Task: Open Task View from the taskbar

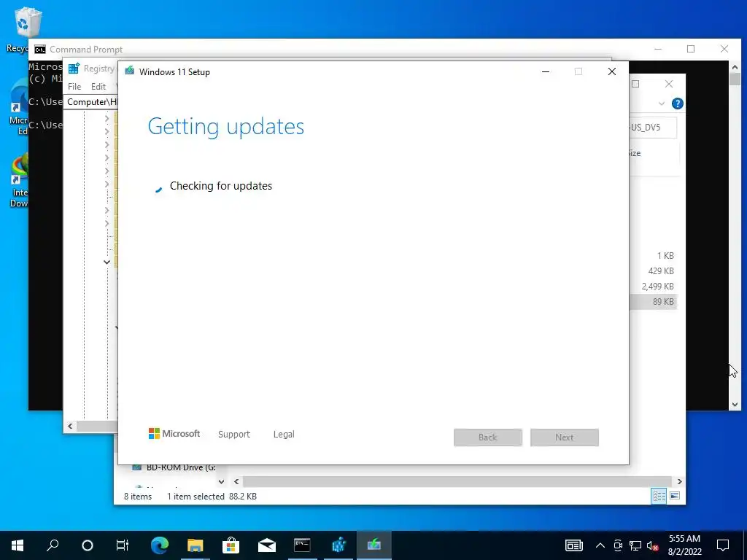Action: (x=123, y=545)
